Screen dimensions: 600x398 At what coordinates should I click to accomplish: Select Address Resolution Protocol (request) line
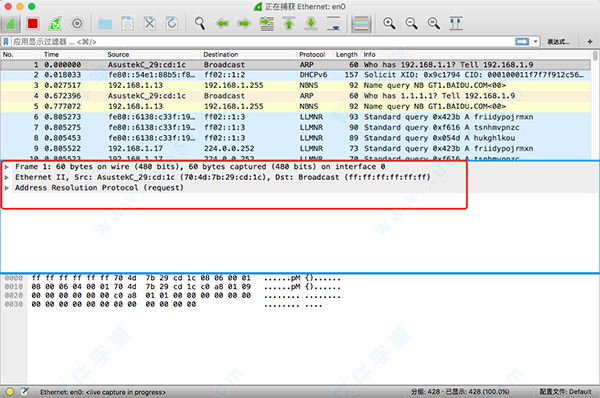(x=99, y=188)
